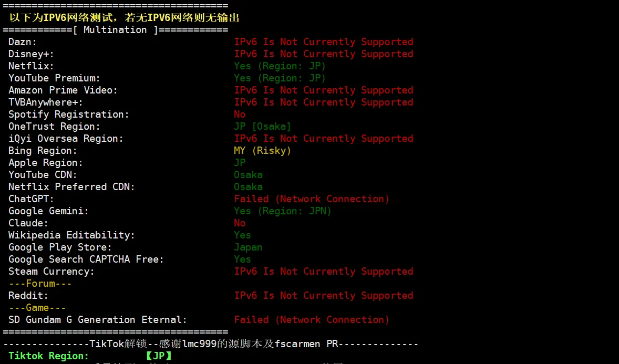Click the "Bing Region:" label
Screen dimensions: 619x364
pos(43,151)
